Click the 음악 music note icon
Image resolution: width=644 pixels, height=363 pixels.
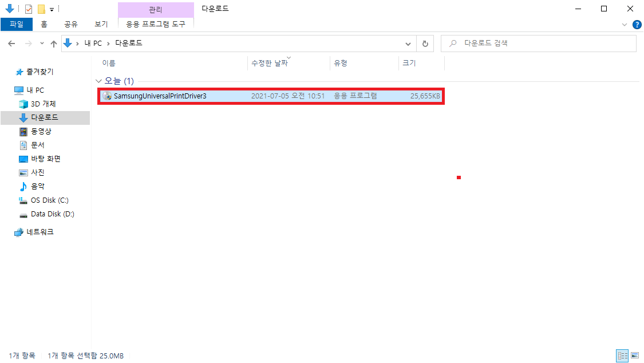[x=23, y=187]
